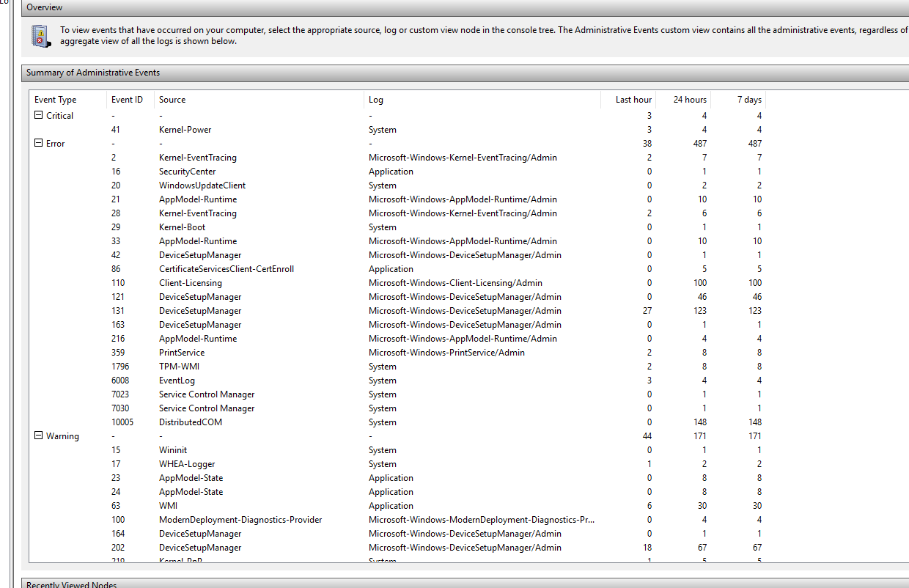909x588 pixels.
Task: Select the DeviceSetupManager row with event ID 164
Action: coord(399,534)
